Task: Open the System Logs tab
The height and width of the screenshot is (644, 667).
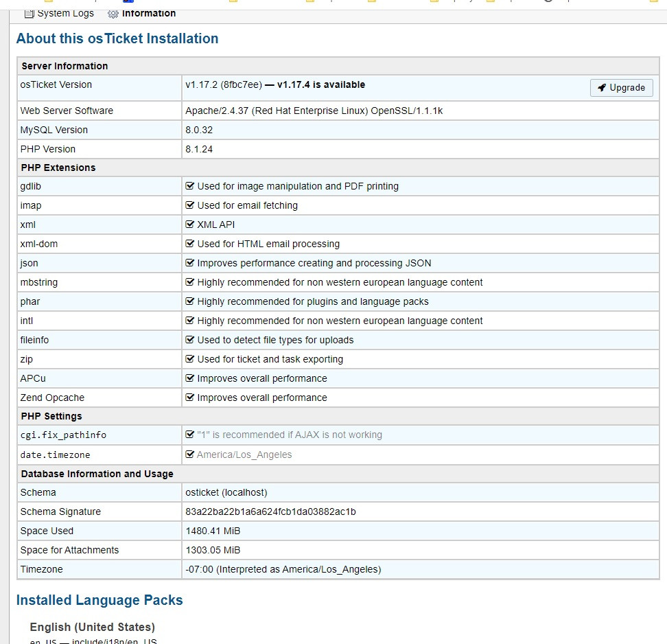Action: 60,14
